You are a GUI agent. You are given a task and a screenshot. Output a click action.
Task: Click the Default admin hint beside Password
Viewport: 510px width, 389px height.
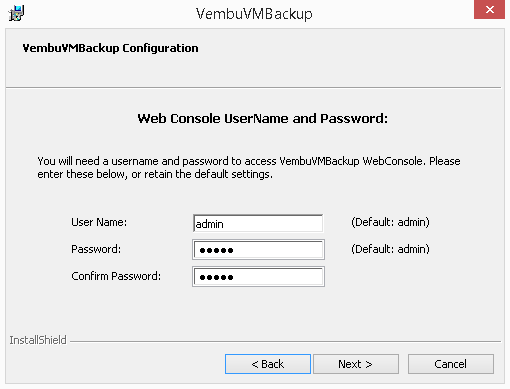click(x=390, y=249)
